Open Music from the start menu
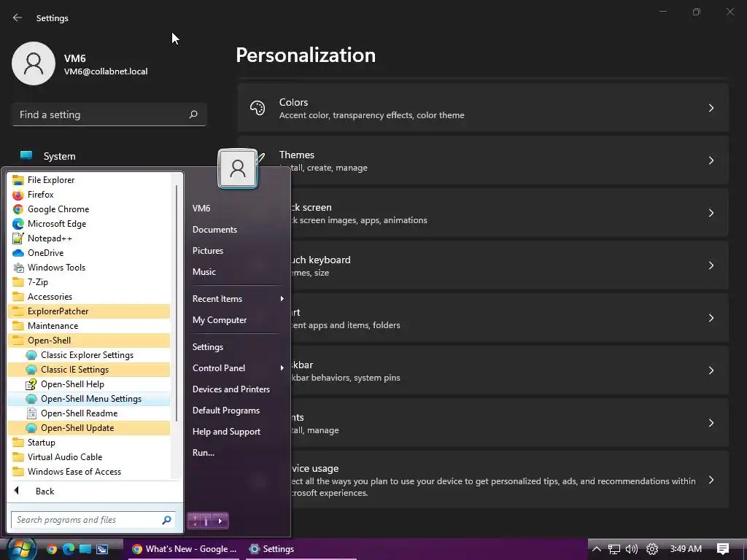 pos(238,272)
